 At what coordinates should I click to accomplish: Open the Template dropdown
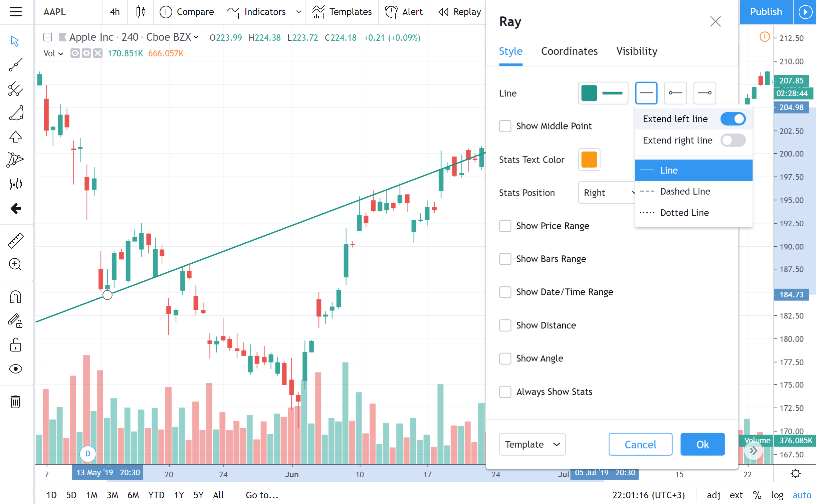coord(532,444)
